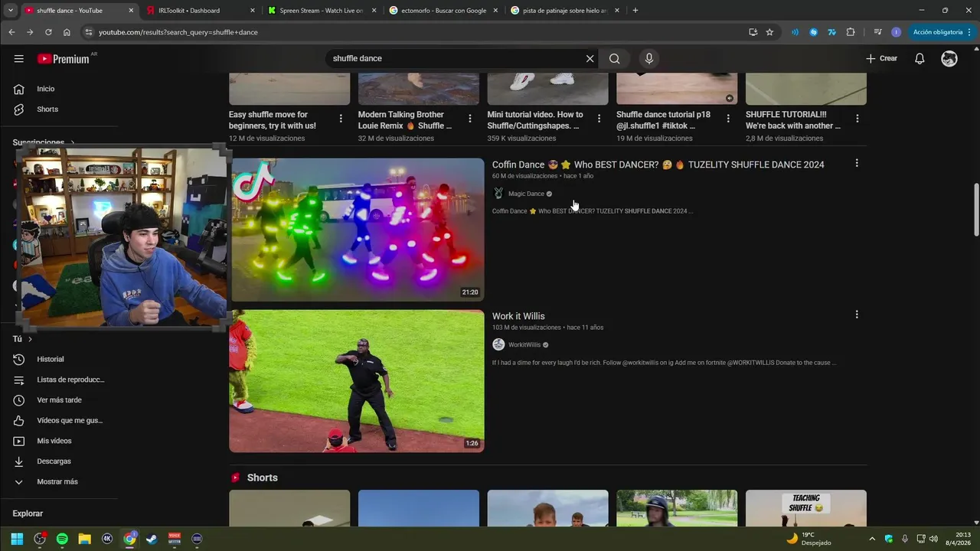The width and height of the screenshot is (980, 551).
Task: Open options for SHUFFLE TUTORIAL!!! short
Action: [857, 119]
